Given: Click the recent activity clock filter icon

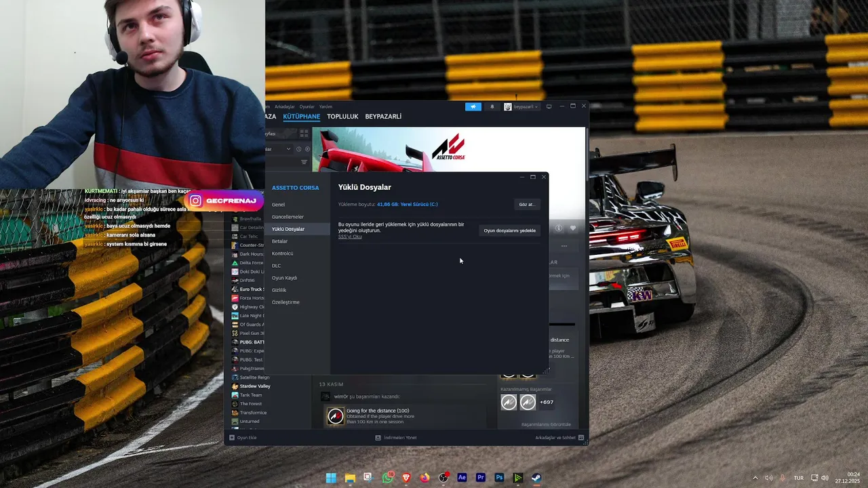Looking at the screenshot, I should click(299, 149).
